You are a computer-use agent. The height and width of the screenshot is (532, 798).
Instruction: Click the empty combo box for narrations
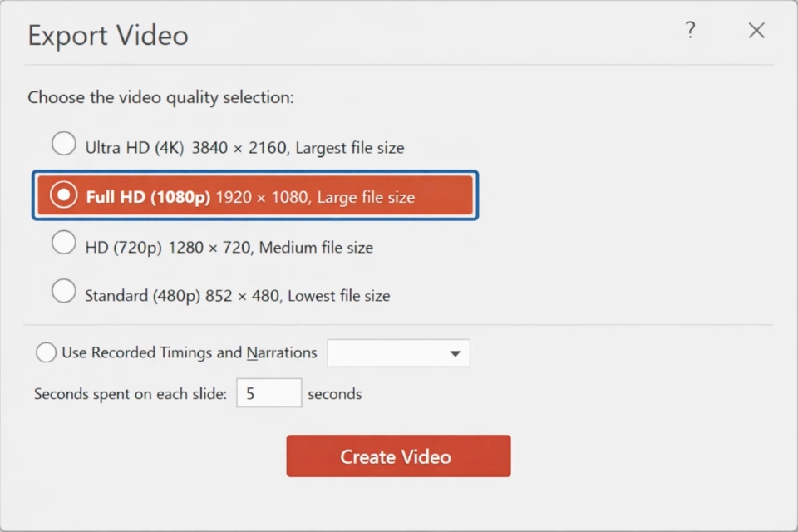pyautogui.click(x=391, y=352)
